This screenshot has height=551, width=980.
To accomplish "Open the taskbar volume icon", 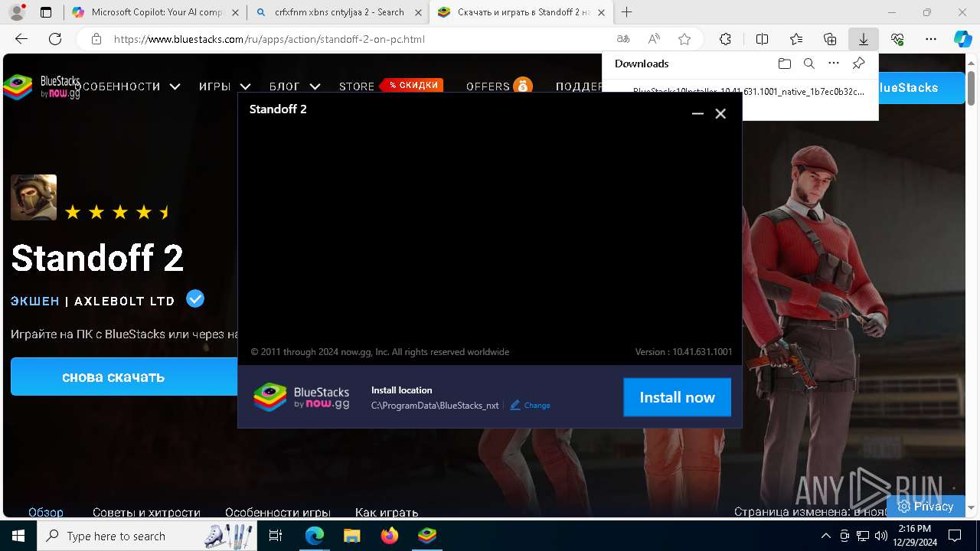I will point(881,536).
